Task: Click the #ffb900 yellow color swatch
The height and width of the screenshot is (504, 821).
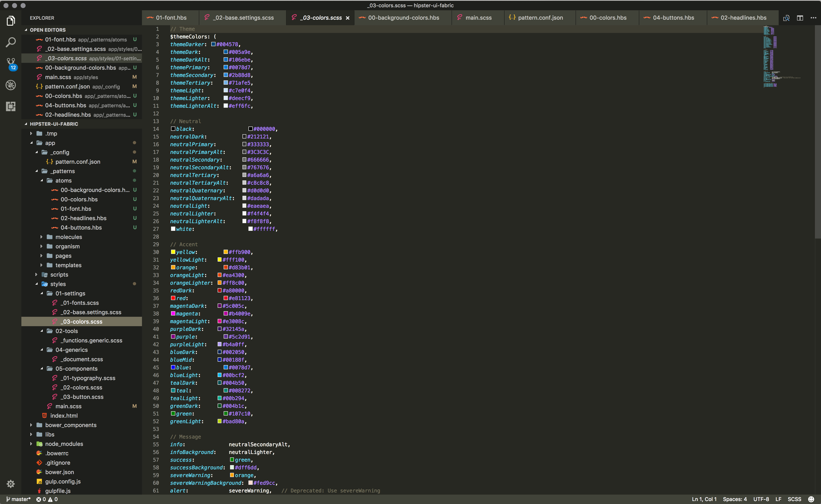Action: coord(226,252)
